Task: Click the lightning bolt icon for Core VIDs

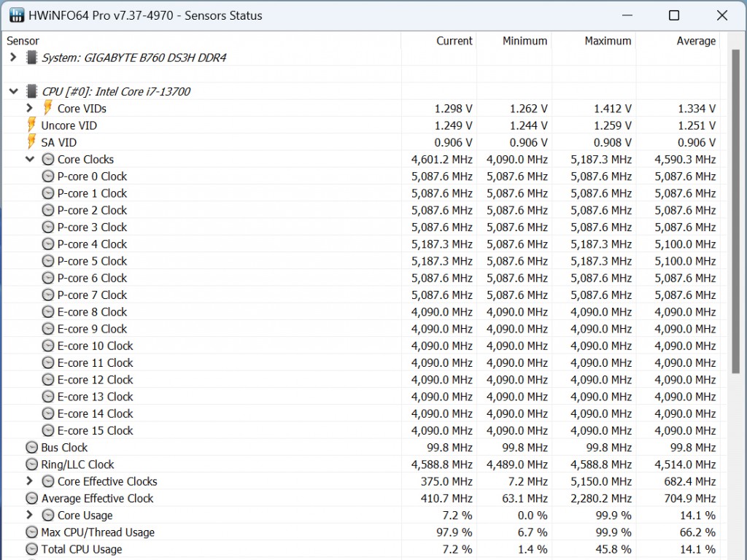Action: (48, 108)
